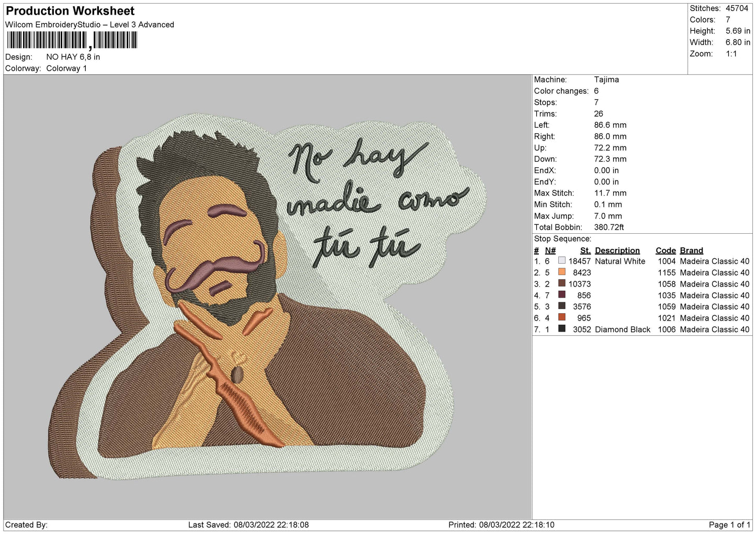Click the design name NO HAY 6,8 in

[x=73, y=57]
